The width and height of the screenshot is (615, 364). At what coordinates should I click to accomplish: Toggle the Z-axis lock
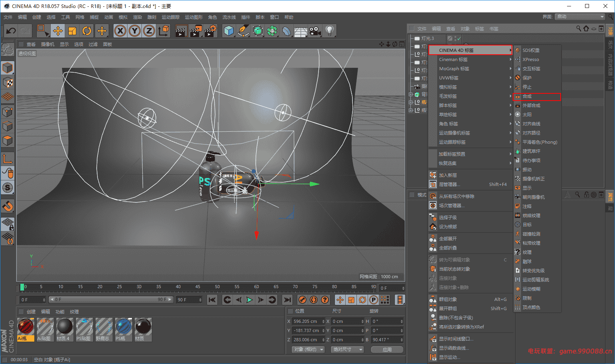click(x=149, y=31)
